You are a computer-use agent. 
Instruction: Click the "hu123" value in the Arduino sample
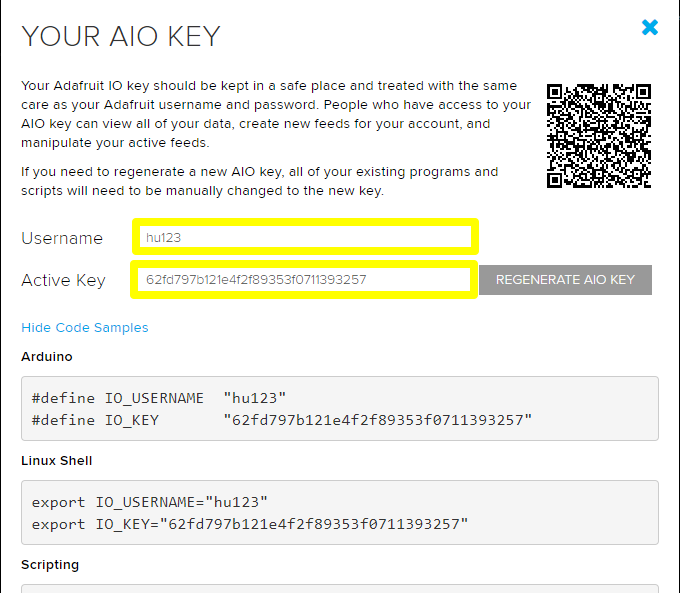pos(255,398)
